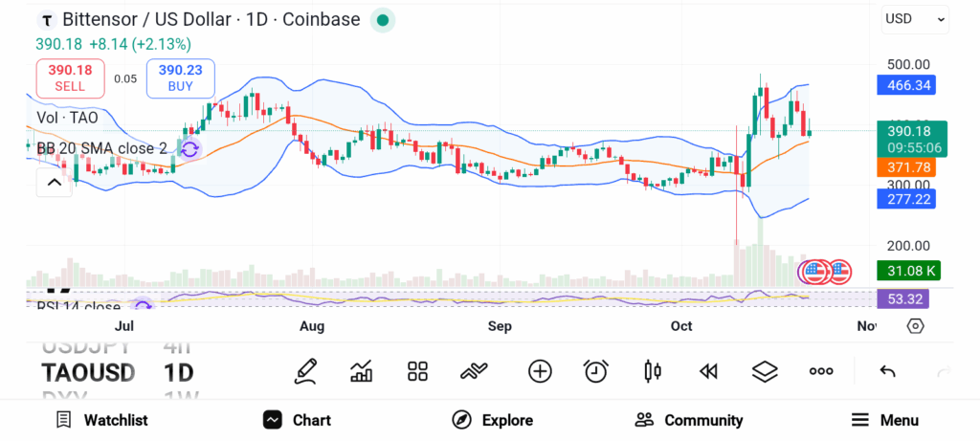
Task: Open candlestick chart type selector
Action: tap(653, 371)
